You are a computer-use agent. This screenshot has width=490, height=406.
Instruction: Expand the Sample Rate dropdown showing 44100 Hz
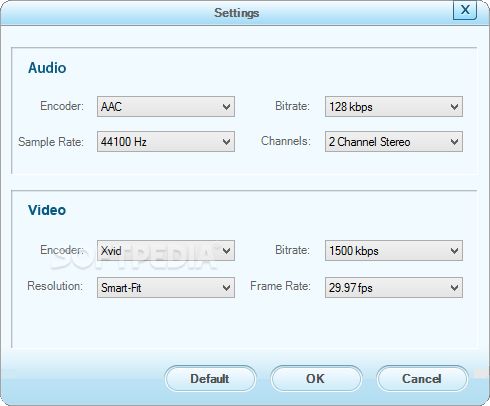[x=166, y=141]
